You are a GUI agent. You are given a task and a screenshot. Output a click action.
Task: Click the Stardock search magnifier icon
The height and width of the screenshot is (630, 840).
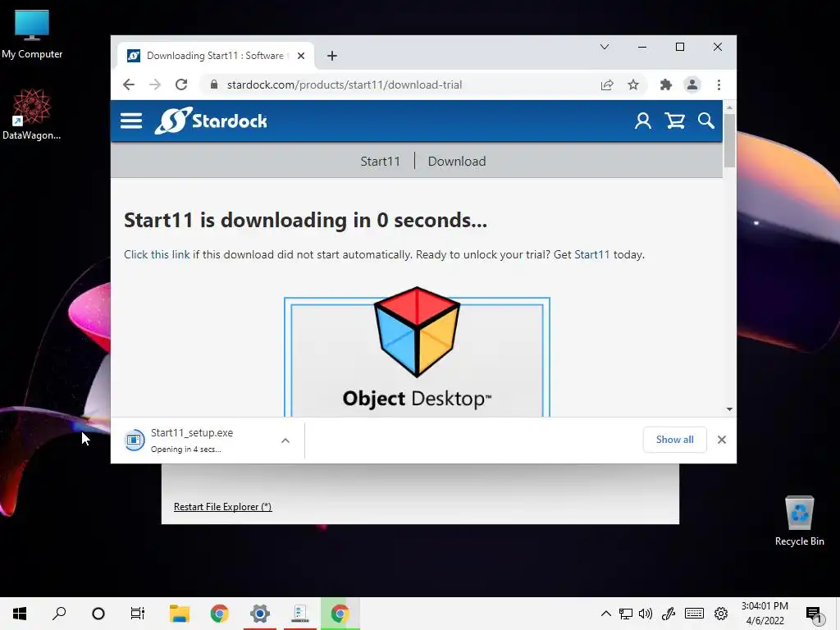[706, 121]
